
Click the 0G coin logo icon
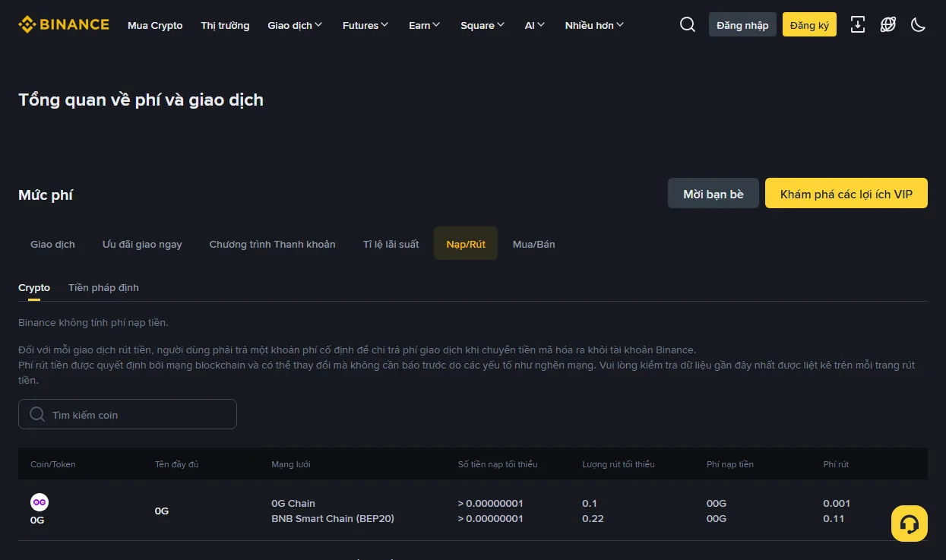click(x=40, y=502)
